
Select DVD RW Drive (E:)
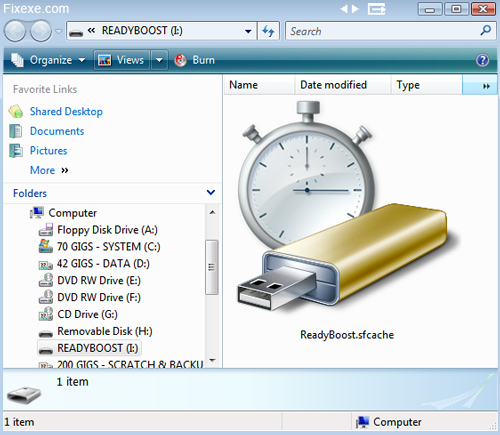(99, 281)
